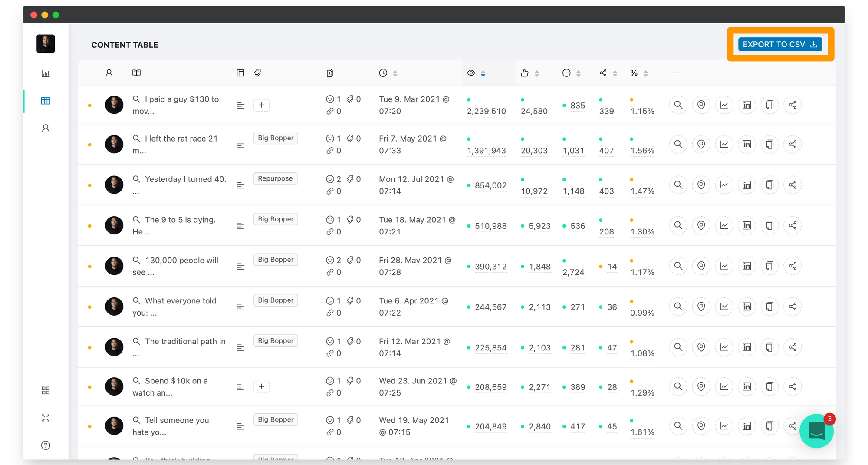Click the macOS yellow minimize window button
The width and height of the screenshot is (868, 465).
[45, 15]
